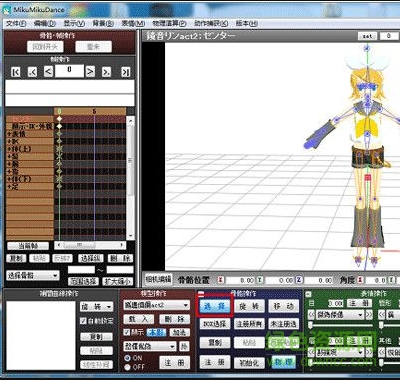Go to next keyframe (>.) button
This screenshot has height=380, width=400.
coord(106,72)
